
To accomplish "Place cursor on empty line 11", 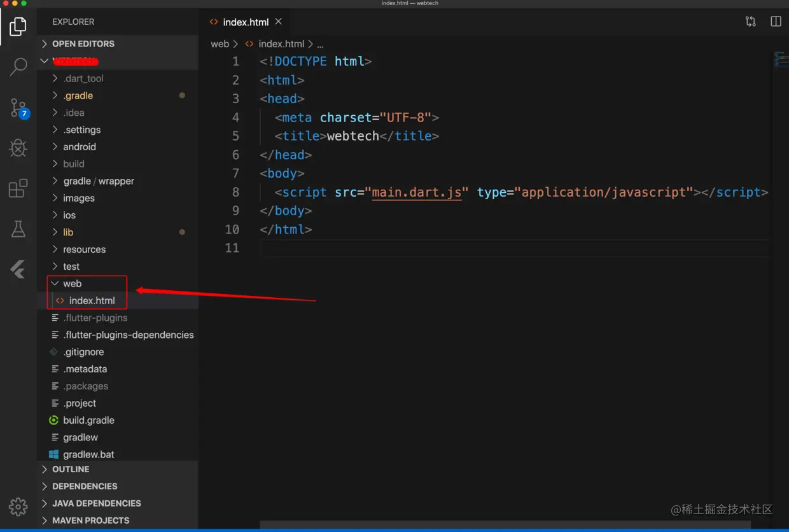I will 514,248.
